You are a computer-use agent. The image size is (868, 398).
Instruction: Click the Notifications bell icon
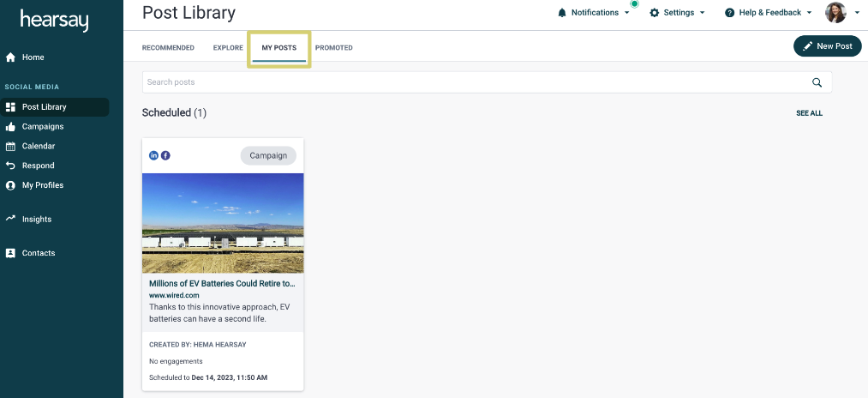pyautogui.click(x=562, y=13)
